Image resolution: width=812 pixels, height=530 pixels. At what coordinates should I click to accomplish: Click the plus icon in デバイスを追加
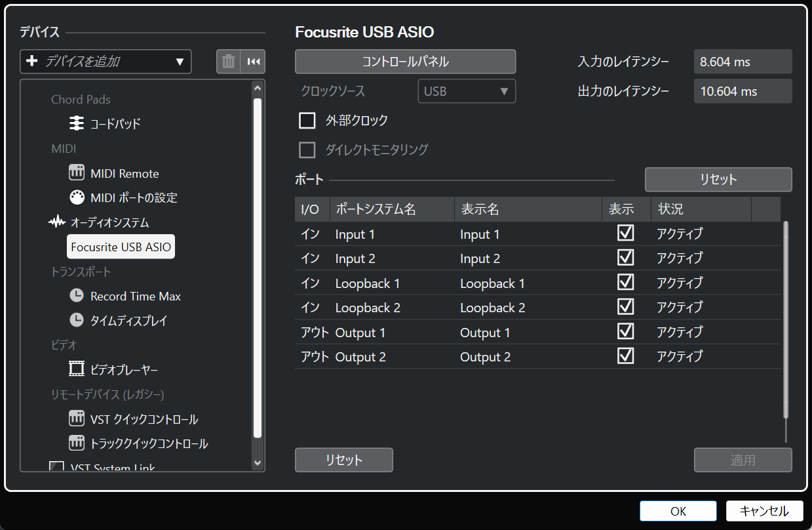pyautogui.click(x=32, y=62)
